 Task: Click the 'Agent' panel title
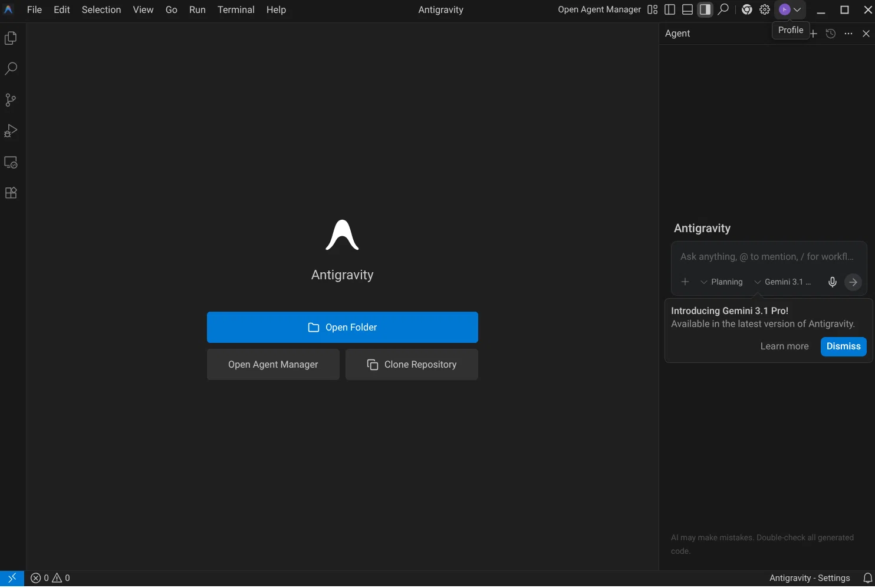tap(677, 34)
